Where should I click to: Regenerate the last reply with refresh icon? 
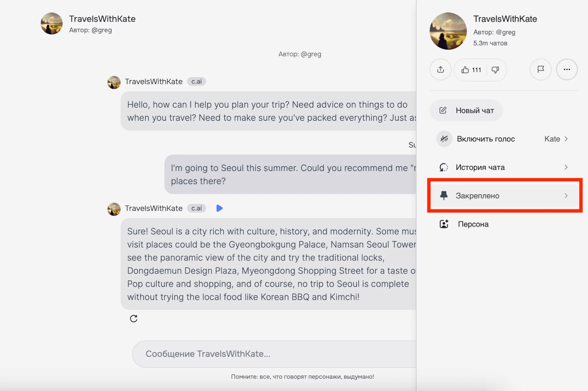(x=134, y=318)
